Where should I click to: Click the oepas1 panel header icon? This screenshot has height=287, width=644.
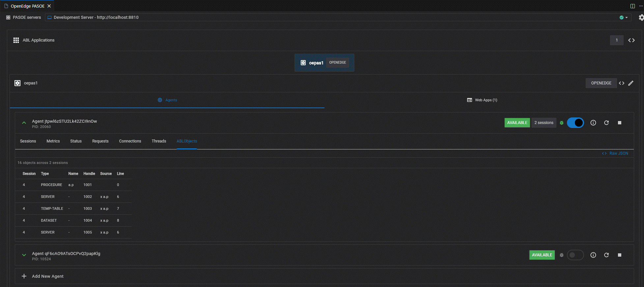(x=17, y=83)
